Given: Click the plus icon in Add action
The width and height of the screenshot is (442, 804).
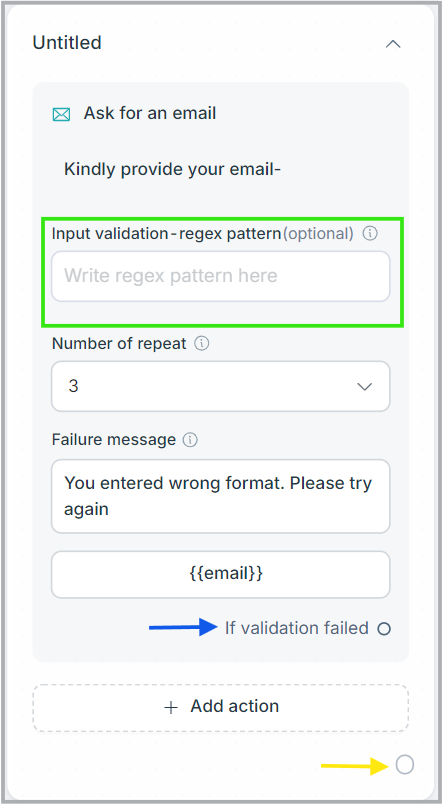Looking at the screenshot, I should [x=171, y=708].
